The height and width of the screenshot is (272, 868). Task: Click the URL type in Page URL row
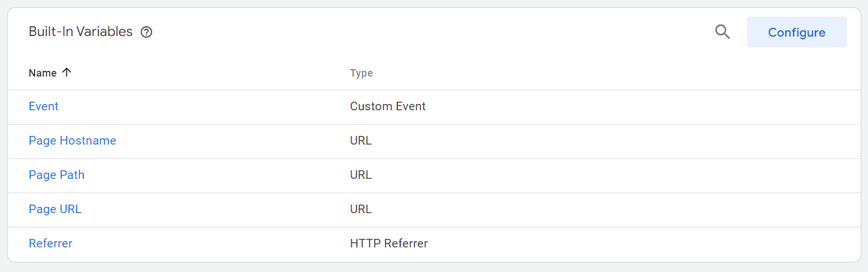361,209
